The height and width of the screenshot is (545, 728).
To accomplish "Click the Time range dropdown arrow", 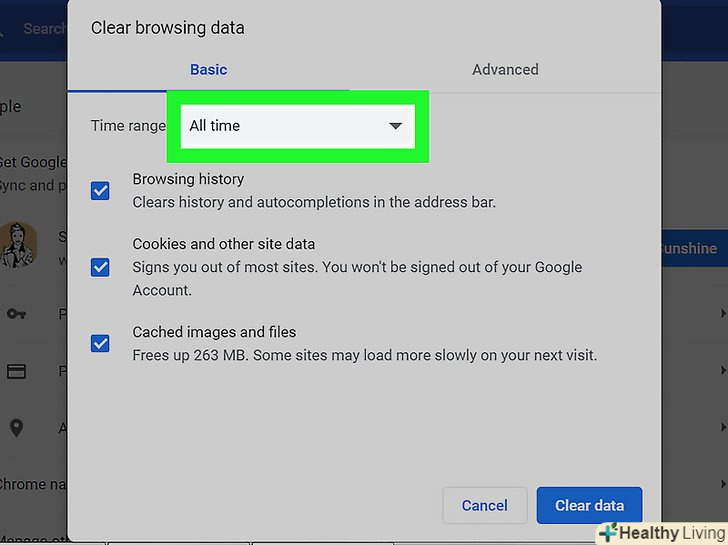I will (395, 126).
